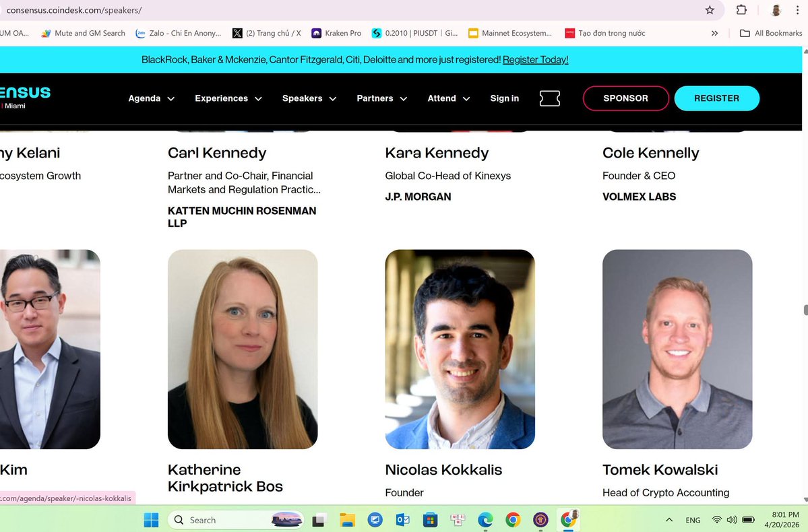
Task: Open the battery status icon
Action: [x=748, y=520]
